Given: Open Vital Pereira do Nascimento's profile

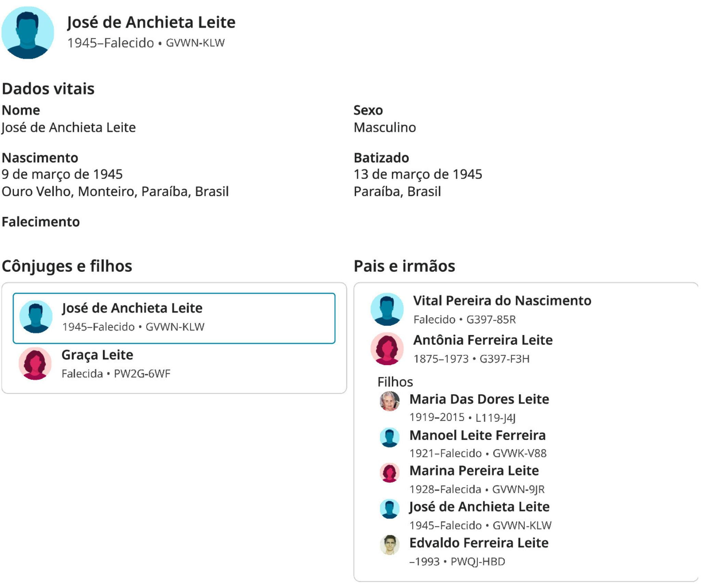Looking at the screenshot, I should coord(502,300).
